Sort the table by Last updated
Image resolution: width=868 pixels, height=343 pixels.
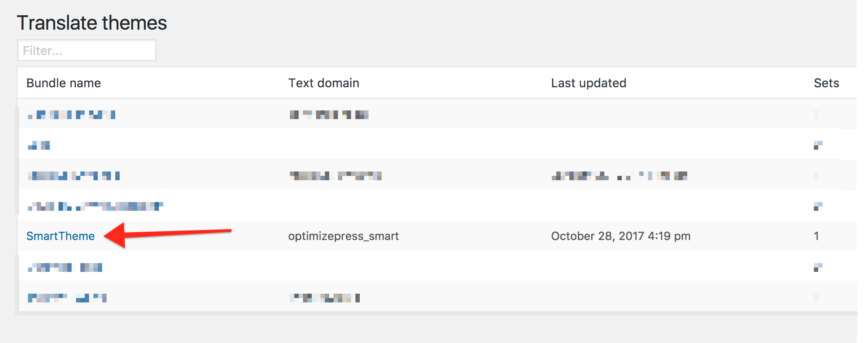(589, 83)
